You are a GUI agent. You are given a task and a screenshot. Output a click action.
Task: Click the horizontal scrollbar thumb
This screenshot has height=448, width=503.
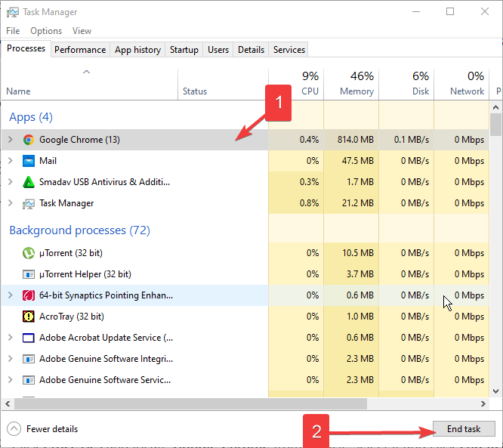tap(190, 403)
